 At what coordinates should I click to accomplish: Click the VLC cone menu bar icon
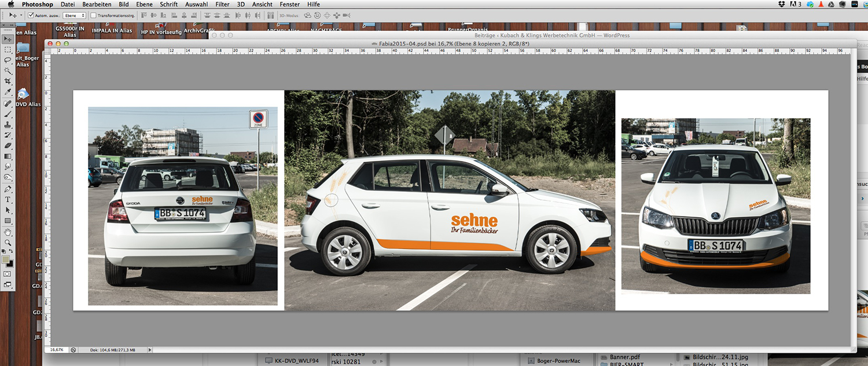tap(821, 4)
